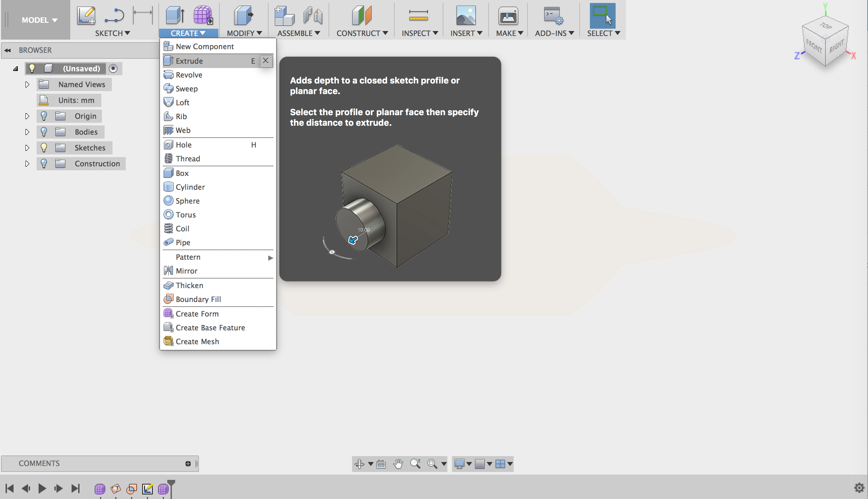The height and width of the screenshot is (499, 868).
Task: Click the Insert image icon
Action: pyautogui.click(x=466, y=16)
